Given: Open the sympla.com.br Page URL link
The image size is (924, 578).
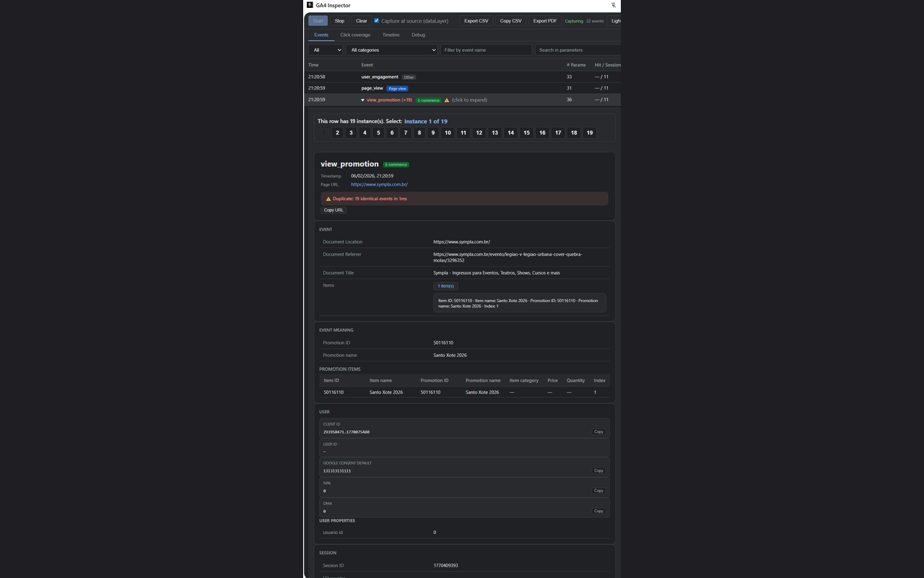Looking at the screenshot, I should tap(380, 184).
